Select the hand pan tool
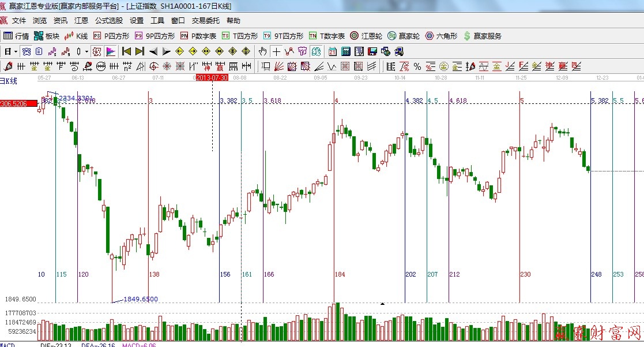The image size is (644, 347). point(263,51)
